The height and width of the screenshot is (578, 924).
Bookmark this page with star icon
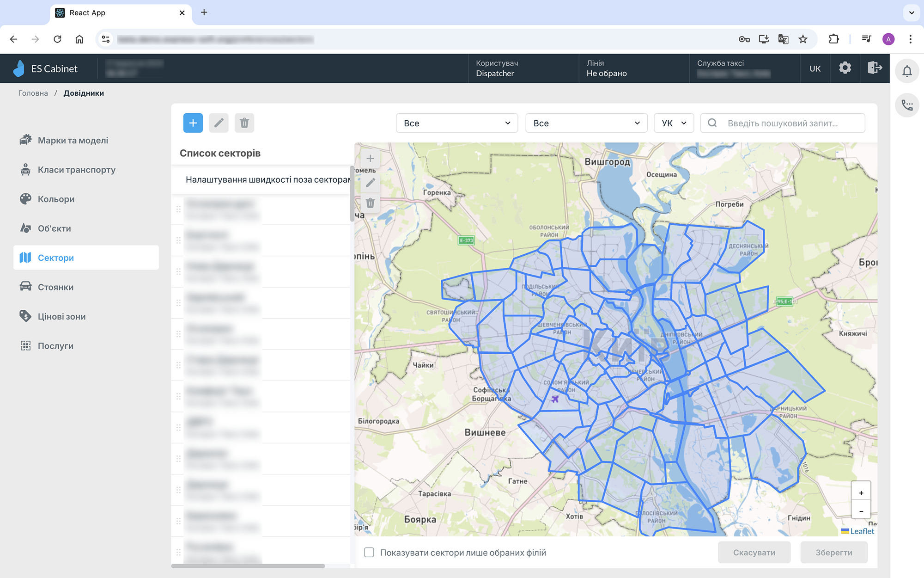coord(803,39)
